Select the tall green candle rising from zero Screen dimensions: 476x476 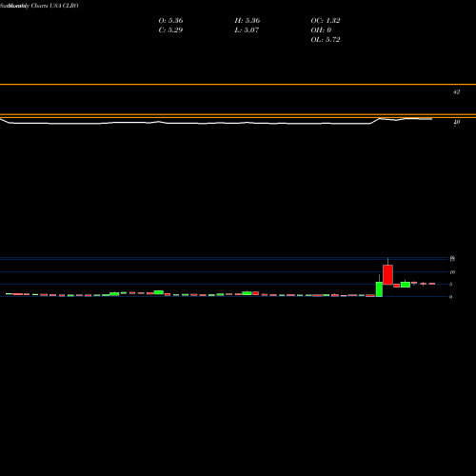pyautogui.click(x=379, y=289)
